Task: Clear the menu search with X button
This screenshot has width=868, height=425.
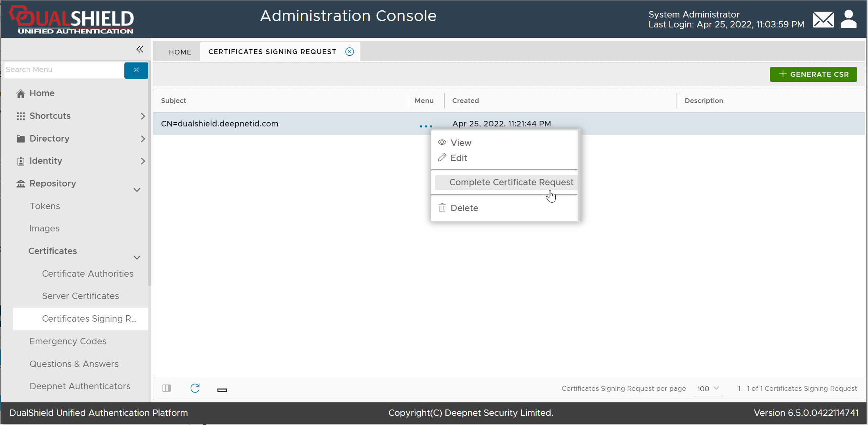Action: [x=136, y=70]
